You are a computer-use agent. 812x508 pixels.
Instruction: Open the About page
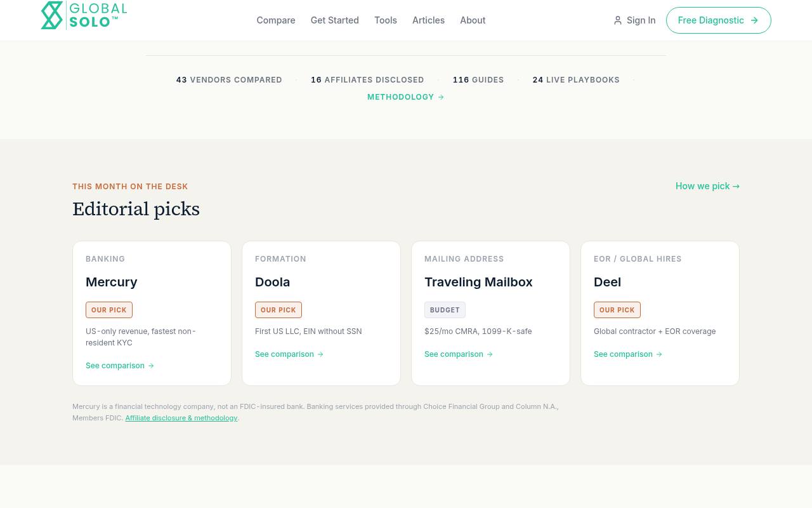473,20
